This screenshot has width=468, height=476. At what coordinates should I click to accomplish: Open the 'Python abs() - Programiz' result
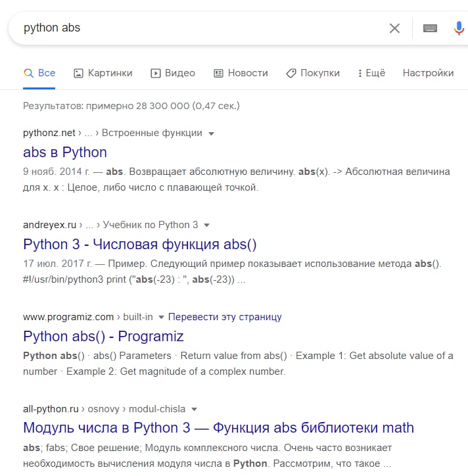[x=103, y=336]
